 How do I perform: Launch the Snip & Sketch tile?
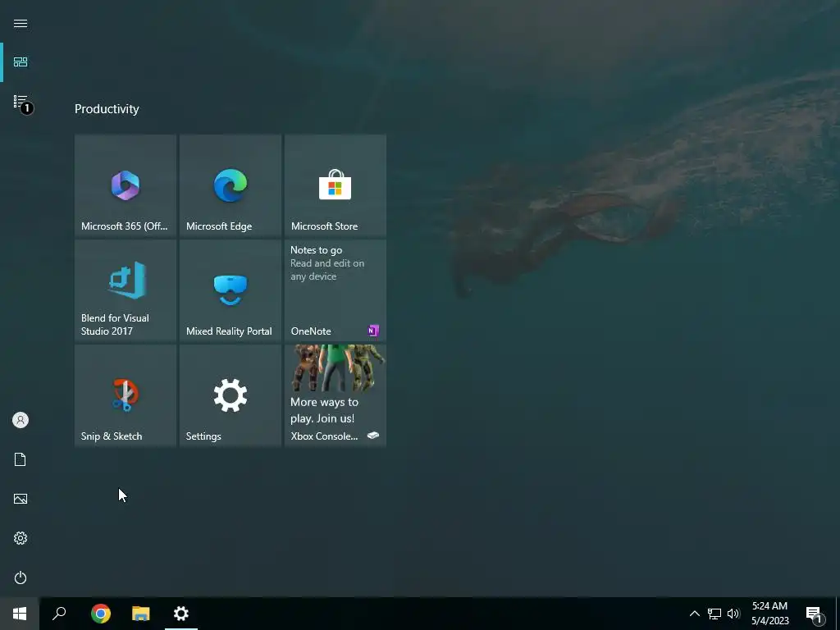pos(126,395)
